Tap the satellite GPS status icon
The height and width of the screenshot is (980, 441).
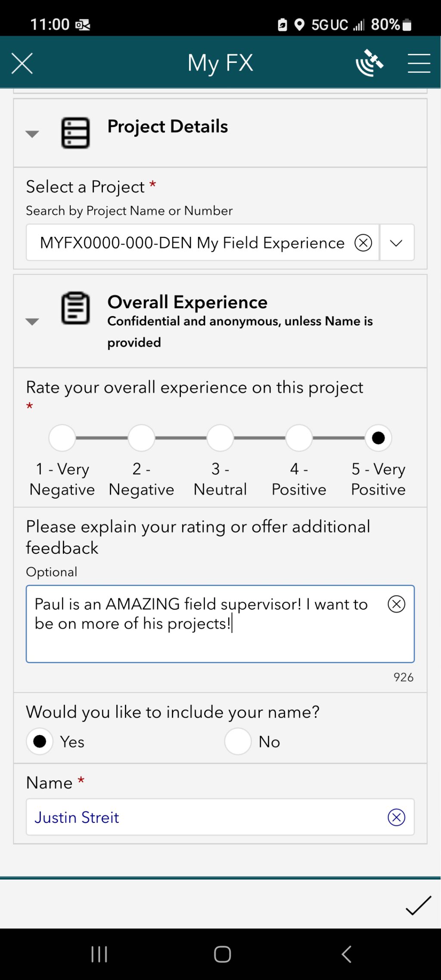pyautogui.click(x=369, y=63)
